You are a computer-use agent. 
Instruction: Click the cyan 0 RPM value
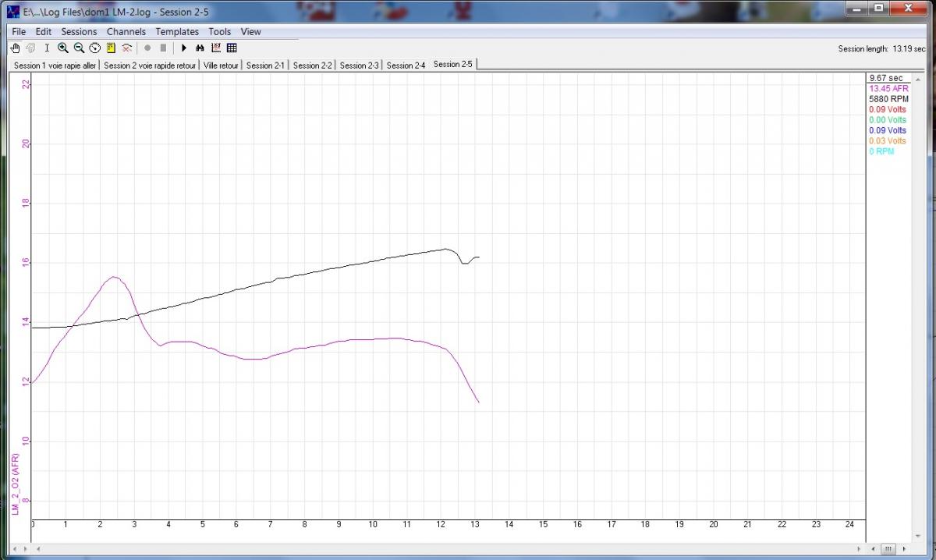[881, 151]
